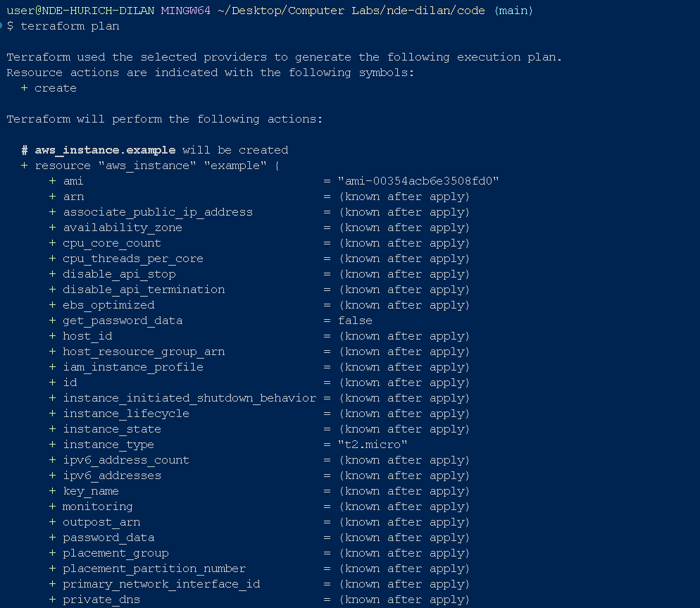
Task: Click the 'password_data' attribute
Action: [x=108, y=538]
